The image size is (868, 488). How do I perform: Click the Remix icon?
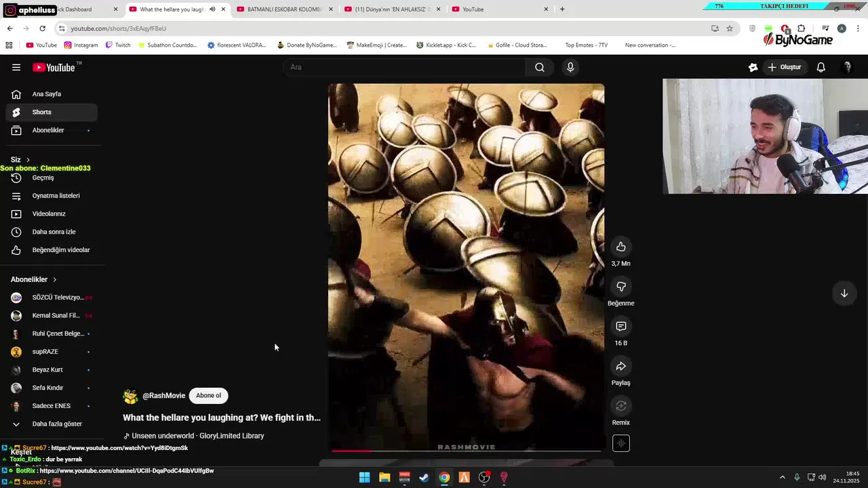[620, 406]
